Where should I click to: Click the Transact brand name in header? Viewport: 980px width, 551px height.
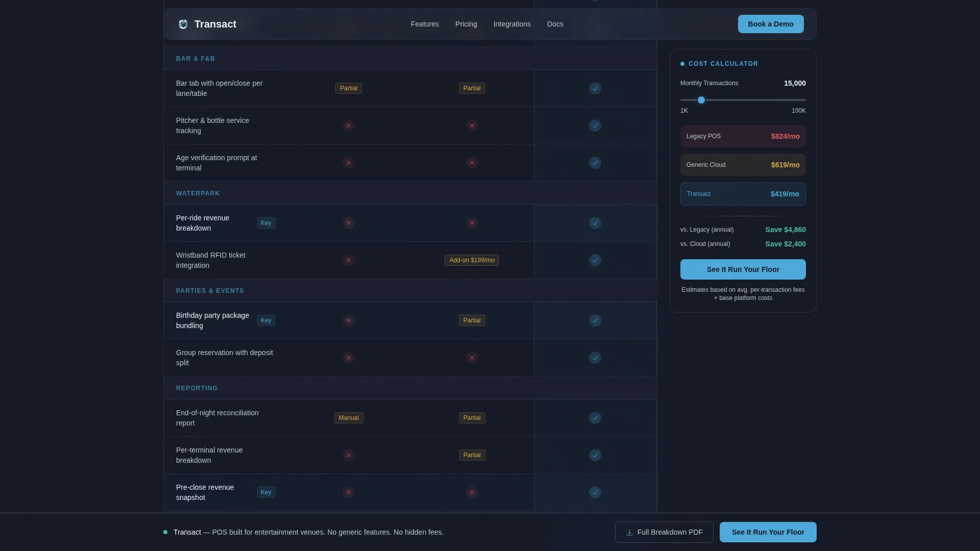(x=215, y=24)
